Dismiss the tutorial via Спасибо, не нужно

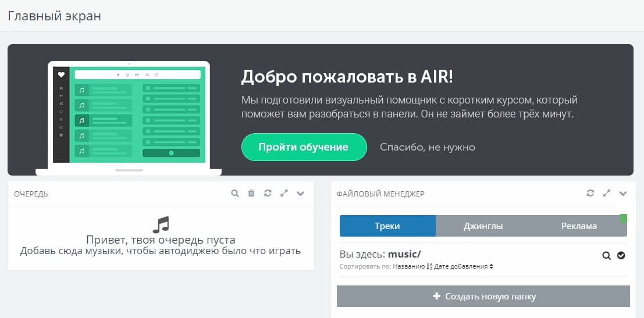pos(428,147)
